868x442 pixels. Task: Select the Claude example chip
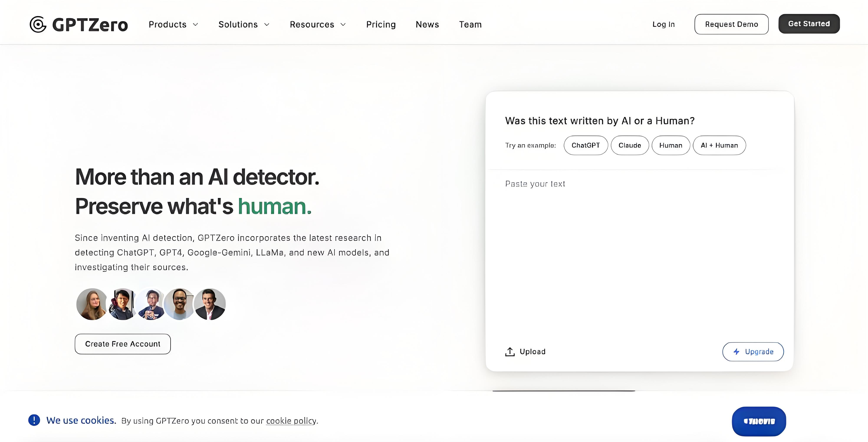coord(630,145)
